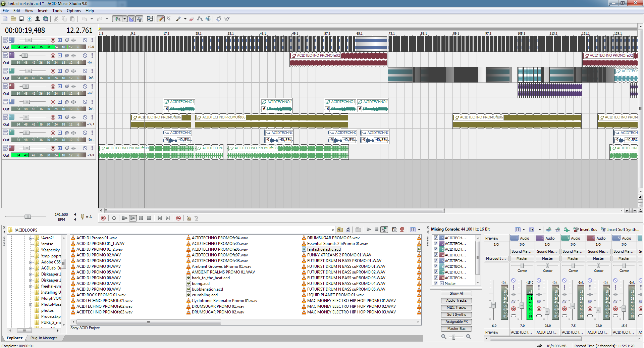
Task: Click the Show All button
Action: tap(456, 293)
